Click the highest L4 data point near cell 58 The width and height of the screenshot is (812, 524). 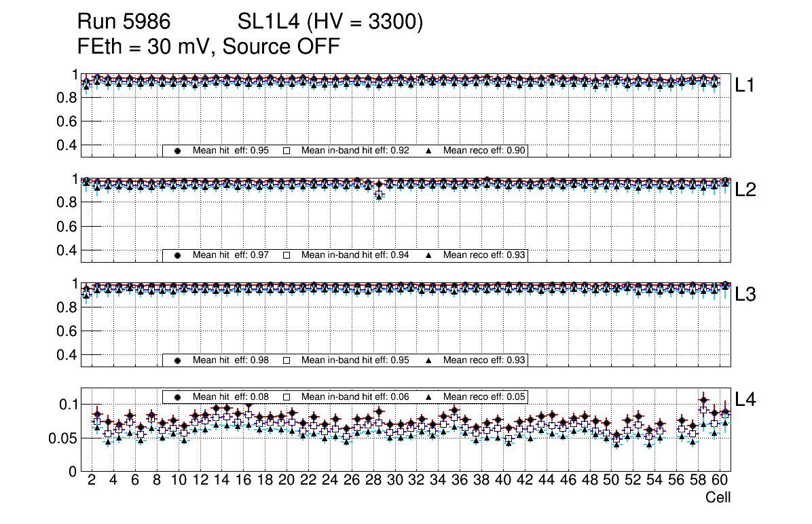coord(703,400)
